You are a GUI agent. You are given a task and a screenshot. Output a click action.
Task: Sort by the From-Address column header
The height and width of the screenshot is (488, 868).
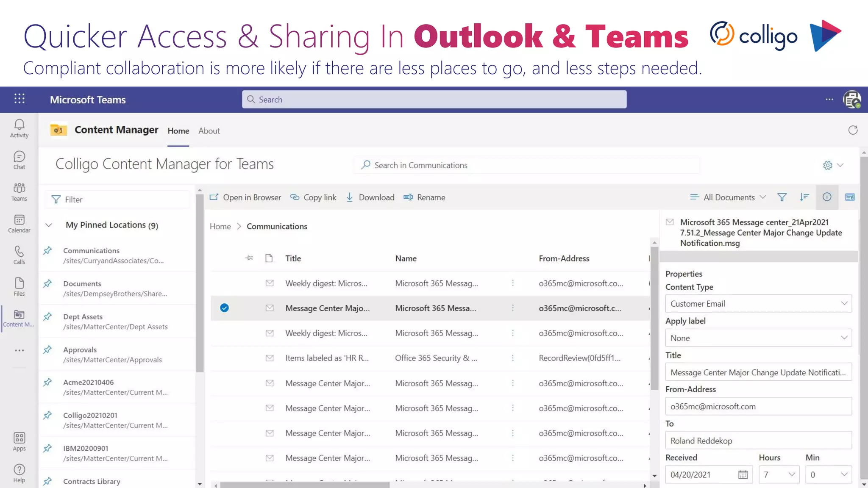point(564,258)
